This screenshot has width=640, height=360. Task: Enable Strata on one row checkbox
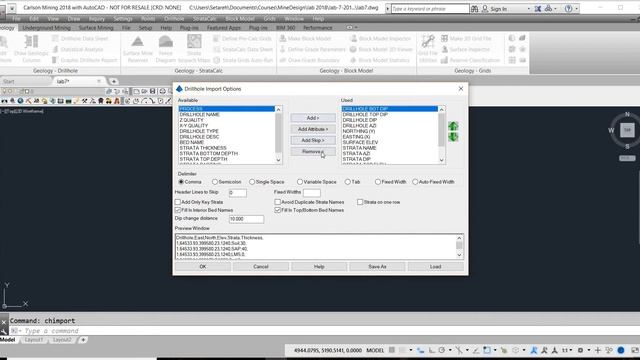[360, 202]
